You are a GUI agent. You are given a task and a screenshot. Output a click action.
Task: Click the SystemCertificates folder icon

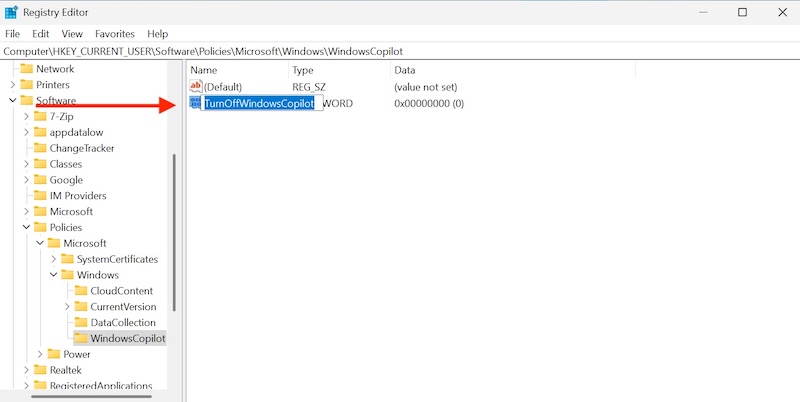pyautogui.click(x=67, y=259)
